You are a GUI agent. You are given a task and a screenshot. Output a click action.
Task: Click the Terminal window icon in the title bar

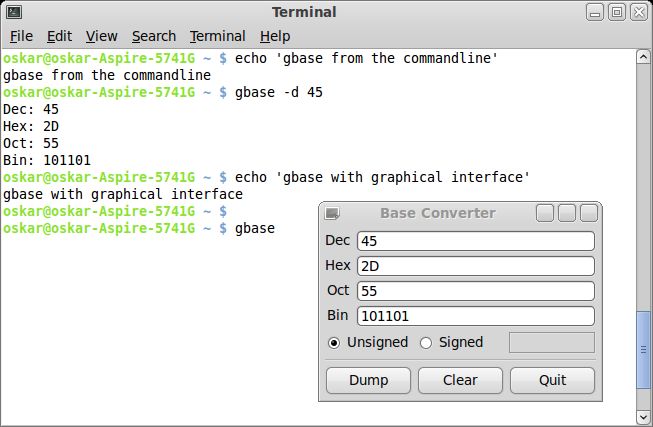tap(14, 12)
